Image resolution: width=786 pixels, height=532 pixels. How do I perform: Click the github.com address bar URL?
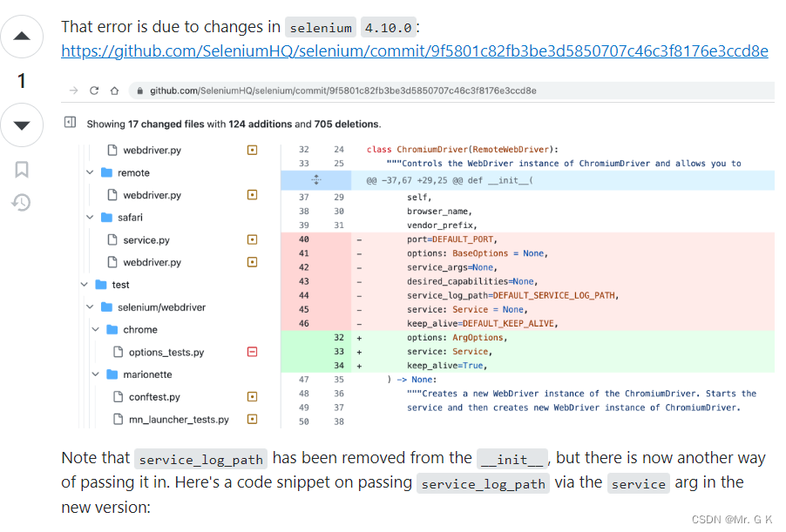[x=342, y=91]
